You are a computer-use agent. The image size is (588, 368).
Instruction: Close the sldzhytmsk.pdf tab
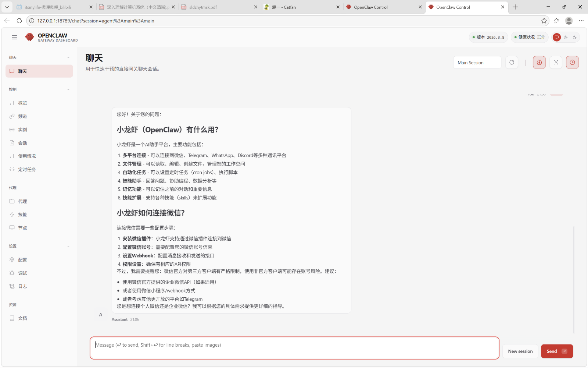pyautogui.click(x=256, y=7)
